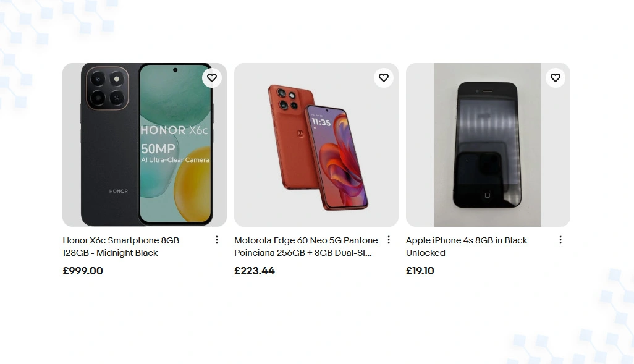Open 'Motorola Edge 60 Neo 5G Pantone' link
This screenshot has height=364, width=634.
pos(306,240)
